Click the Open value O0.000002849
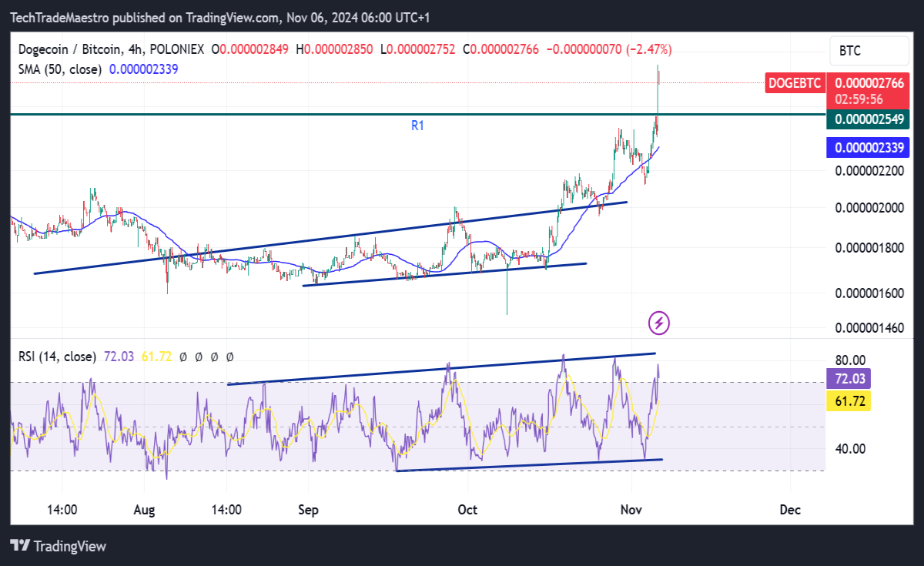 [x=250, y=49]
